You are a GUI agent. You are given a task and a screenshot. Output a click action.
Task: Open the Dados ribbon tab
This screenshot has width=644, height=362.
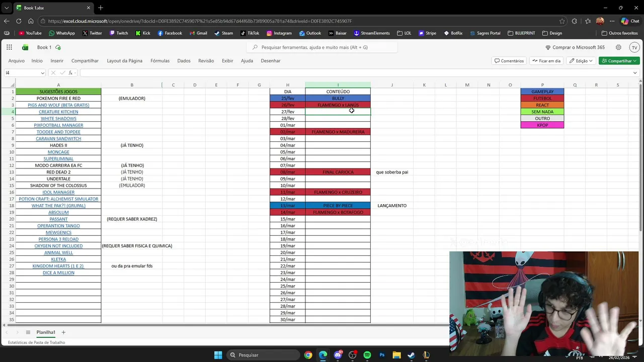coord(184,61)
